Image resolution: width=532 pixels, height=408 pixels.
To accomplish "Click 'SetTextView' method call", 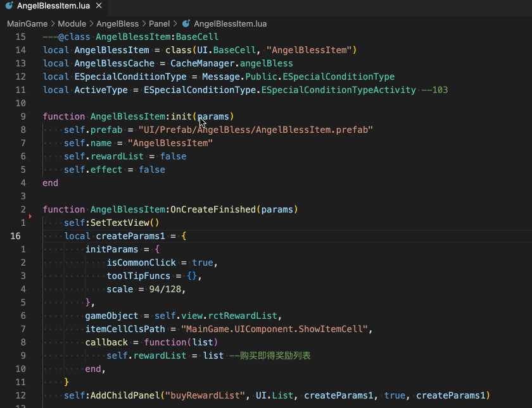I will click(120, 223).
